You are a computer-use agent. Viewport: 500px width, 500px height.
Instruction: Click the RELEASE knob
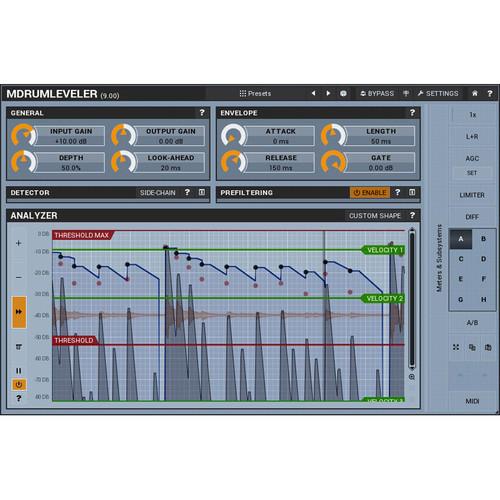[233, 162]
